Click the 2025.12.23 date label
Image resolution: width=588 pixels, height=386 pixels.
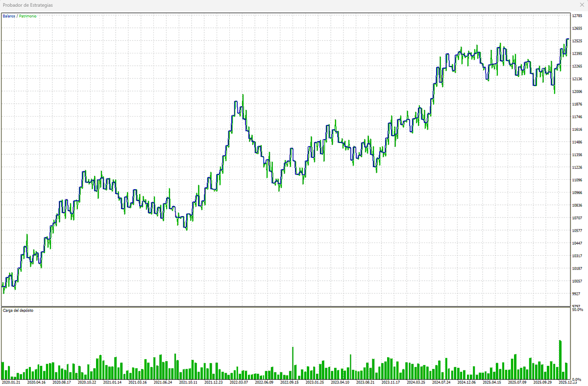pyautogui.click(x=568, y=382)
